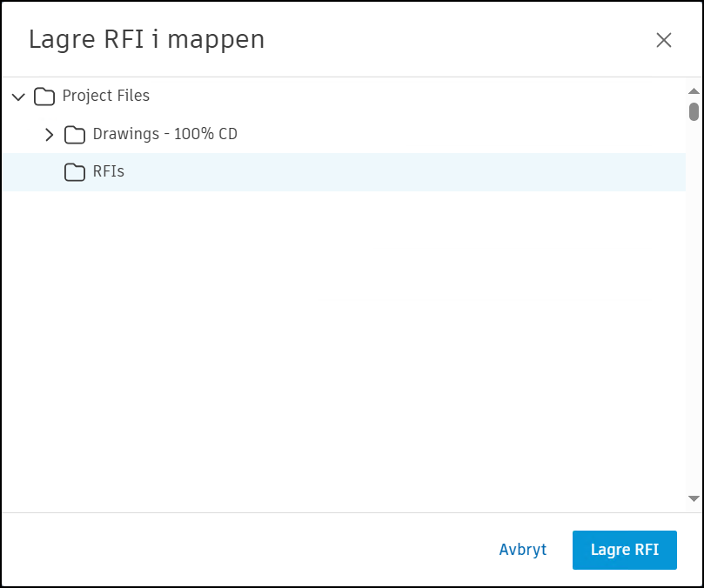The width and height of the screenshot is (704, 588).
Task: Click the Drawings - 100% CD folder icon
Action: coord(75,135)
